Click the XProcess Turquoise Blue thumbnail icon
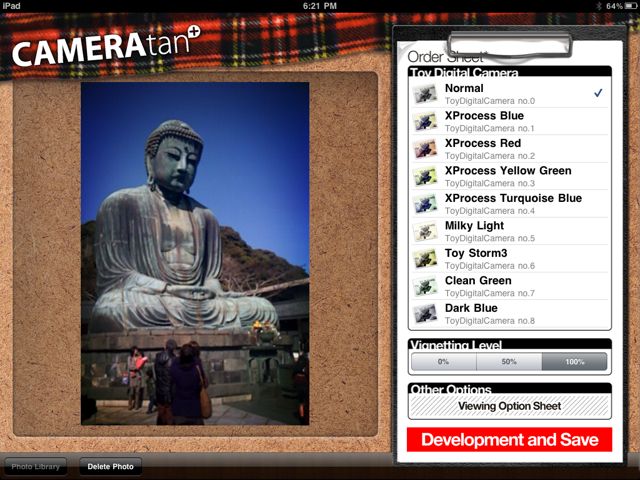The height and width of the screenshot is (480, 640). click(425, 204)
